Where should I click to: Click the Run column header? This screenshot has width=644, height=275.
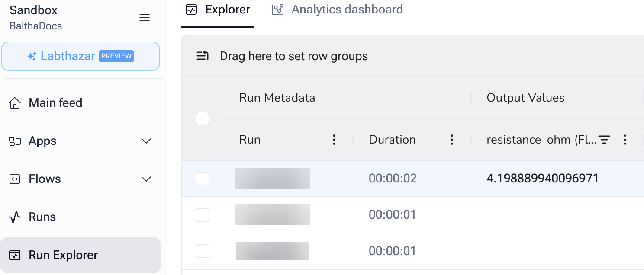pos(250,140)
